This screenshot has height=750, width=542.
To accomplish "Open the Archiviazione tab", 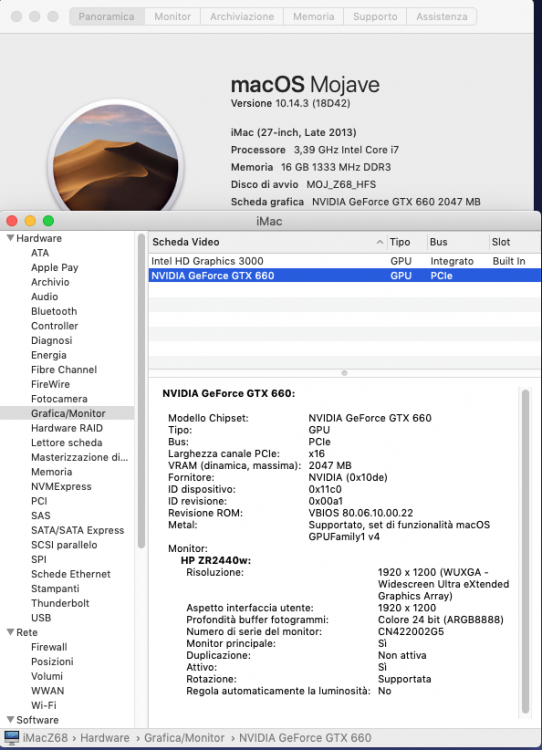I will [x=242, y=16].
